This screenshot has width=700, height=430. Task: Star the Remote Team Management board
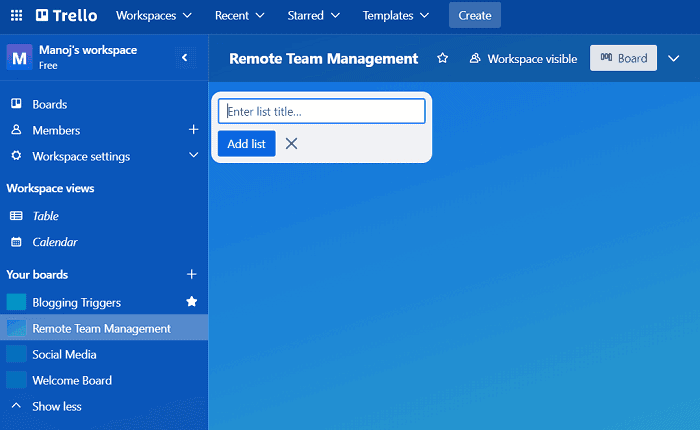pos(442,58)
